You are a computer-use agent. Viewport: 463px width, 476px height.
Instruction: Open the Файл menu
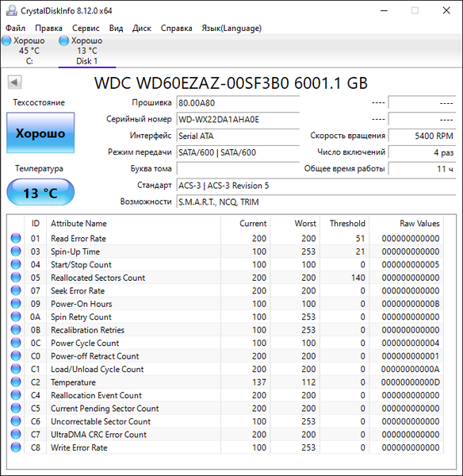(x=16, y=29)
